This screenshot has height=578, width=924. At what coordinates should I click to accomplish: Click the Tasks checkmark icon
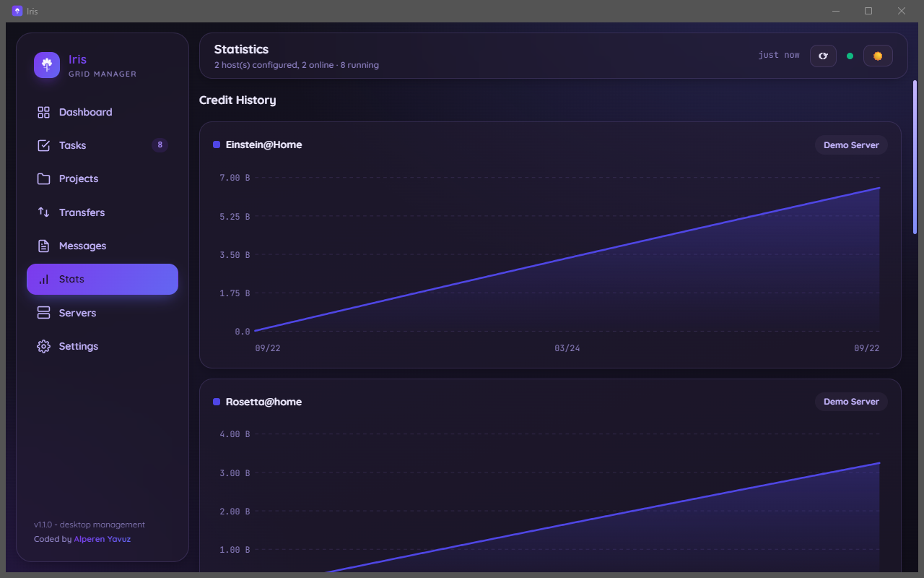43,145
